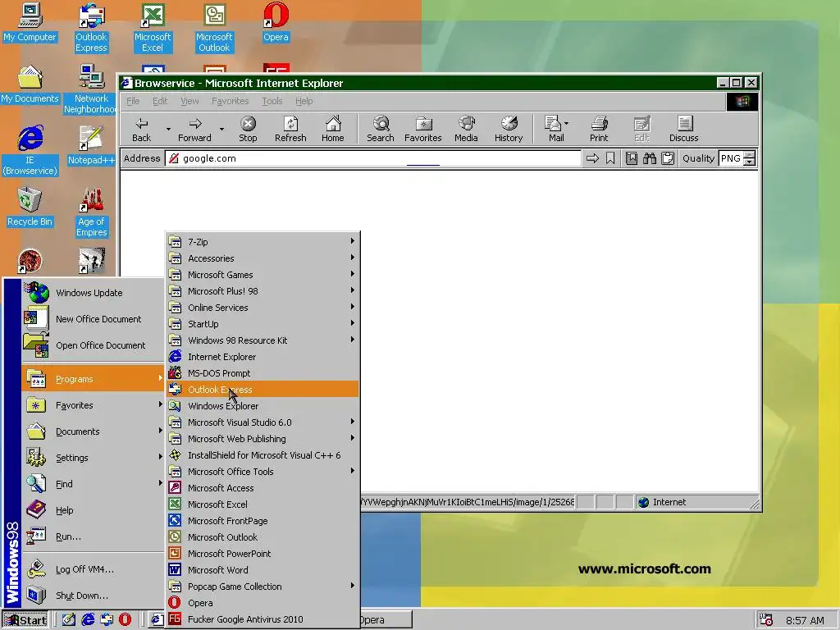Print the current page
Image resolution: width=840 pixels, height=630 pixels.
(x=599, y=129)
